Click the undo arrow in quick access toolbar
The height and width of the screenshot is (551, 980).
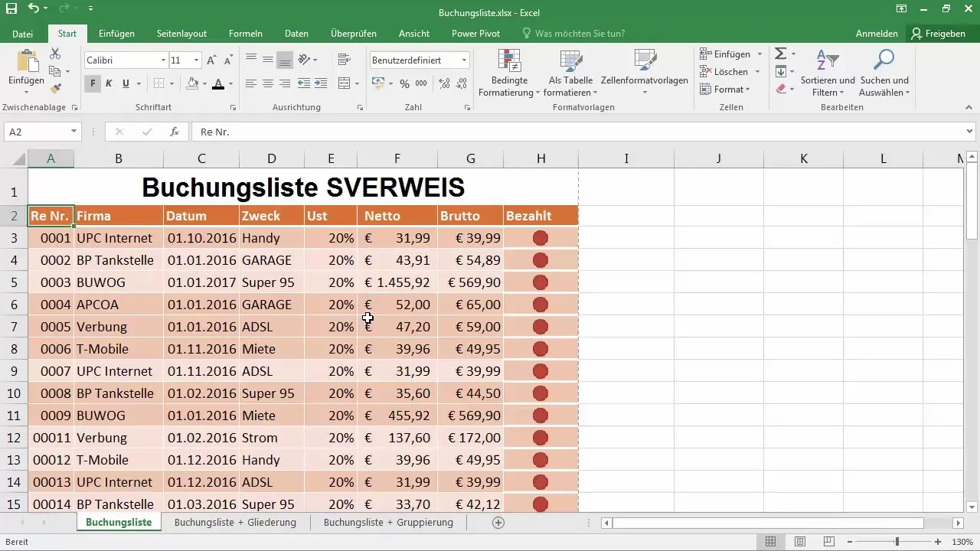click(x=33, y=9)
